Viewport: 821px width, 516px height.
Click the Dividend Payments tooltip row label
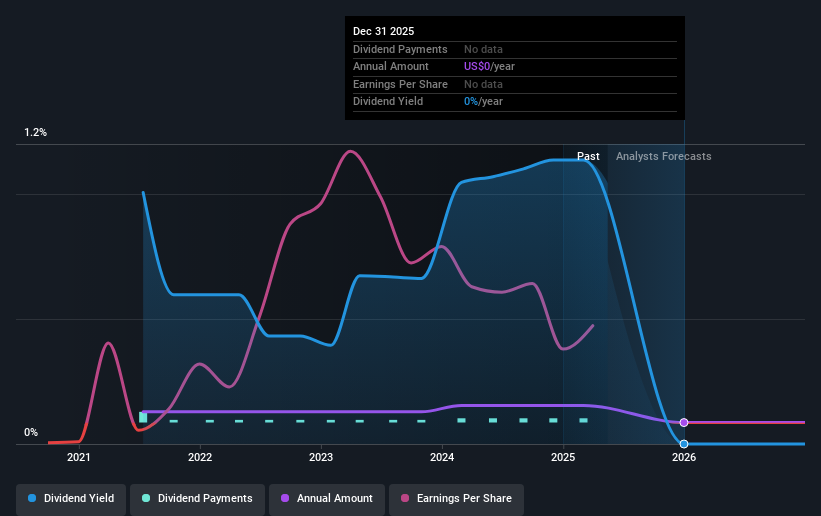[x=400, y=49]
